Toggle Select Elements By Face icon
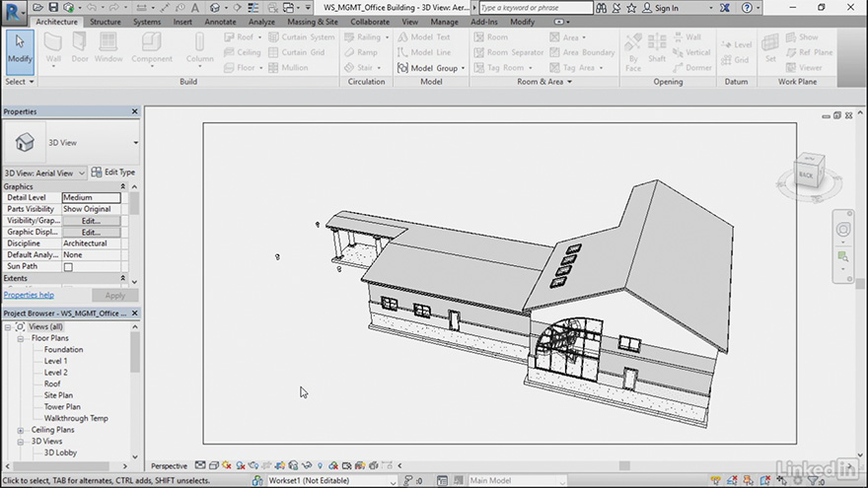 pyautogui.click(x=765, y=481)
